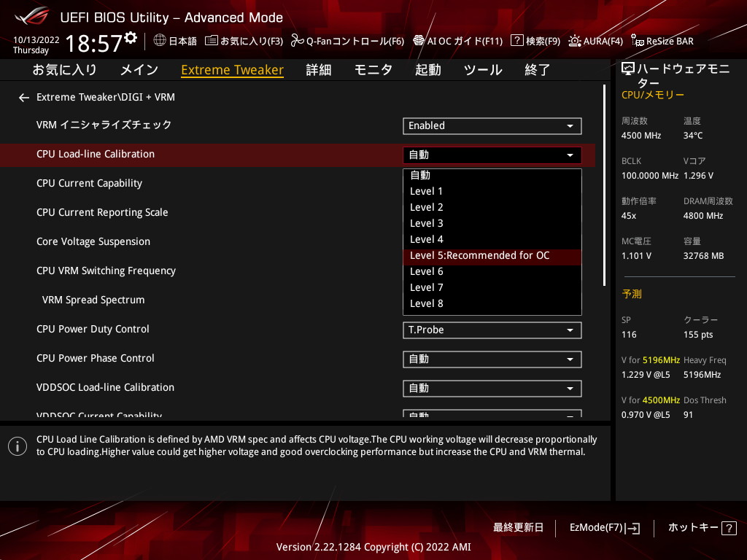The image size is (747, 560).
Task: Choose Level 3 load-line option
Action: pyautogui.click(x=492, y=223)
